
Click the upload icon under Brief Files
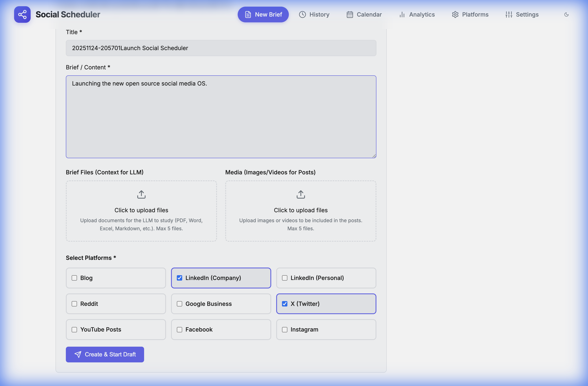click(141, 194)
